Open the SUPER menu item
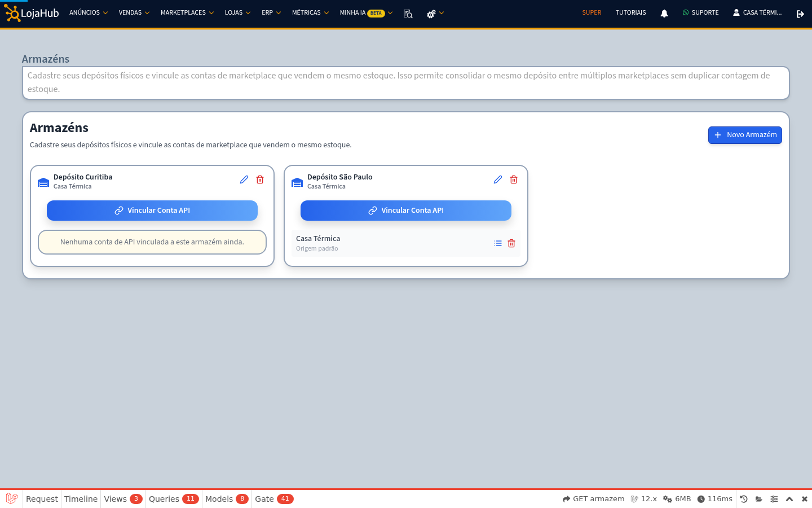This screenshot has height=508, width=812. coord(592,12)
